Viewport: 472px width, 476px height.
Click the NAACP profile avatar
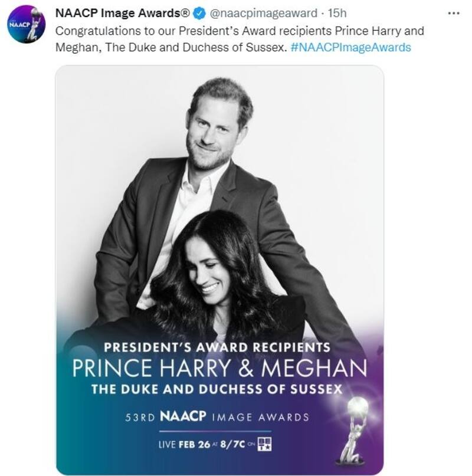pyautogui.click(x=27, y=24)
